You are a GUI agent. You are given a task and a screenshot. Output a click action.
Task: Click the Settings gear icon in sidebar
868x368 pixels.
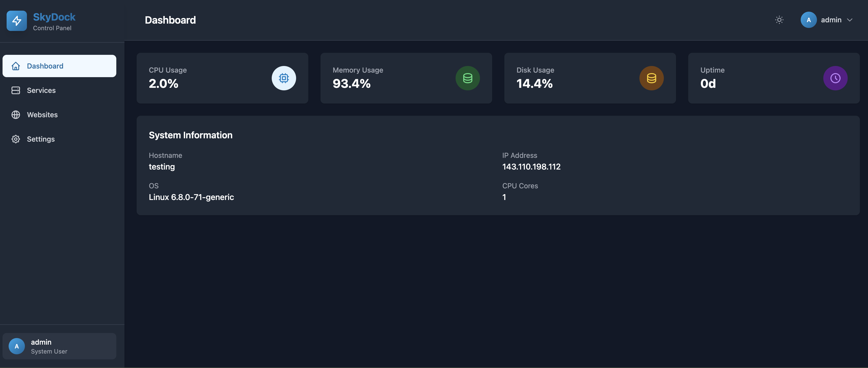(x=16, y=139)
